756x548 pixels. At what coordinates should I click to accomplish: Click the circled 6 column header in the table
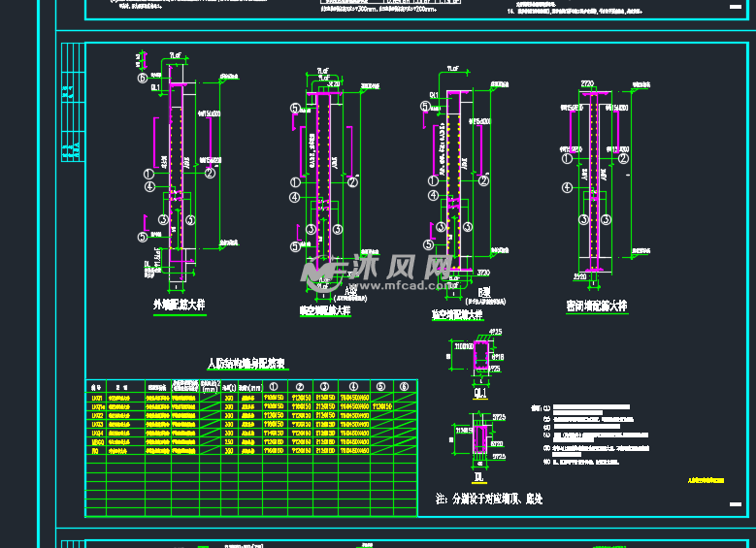coord(405,386)
